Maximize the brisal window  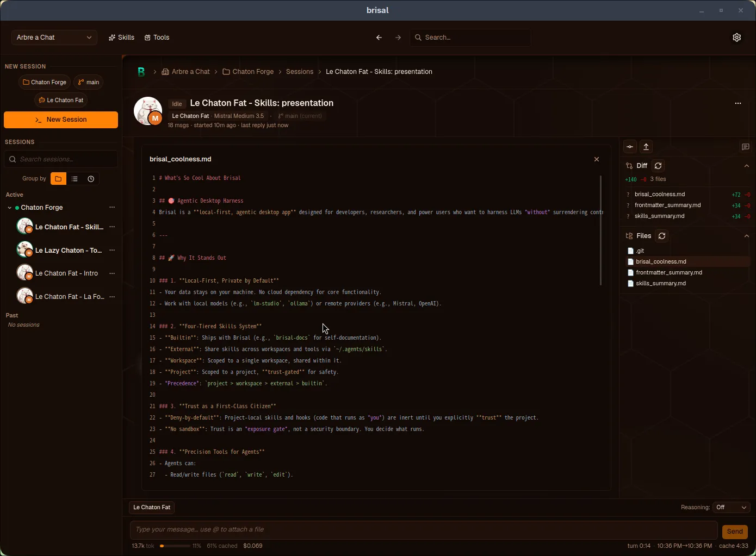[x=721, y=10]
